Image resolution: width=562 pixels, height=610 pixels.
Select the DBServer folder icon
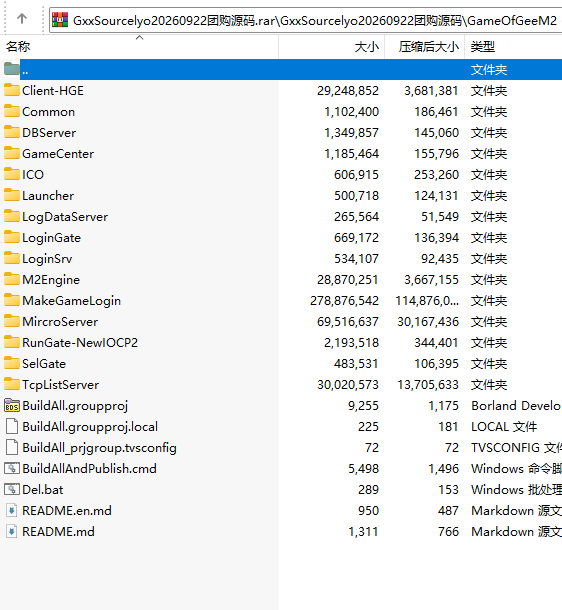click(x=12, y=132)
